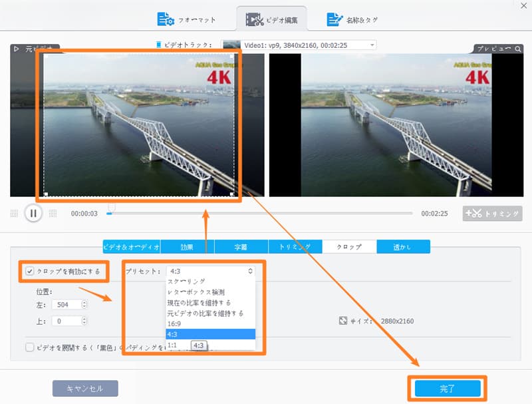The width and height of the screenshot is (532, 404).
Task: Click the size icon beside サイズ
Action: pos(343,321)
